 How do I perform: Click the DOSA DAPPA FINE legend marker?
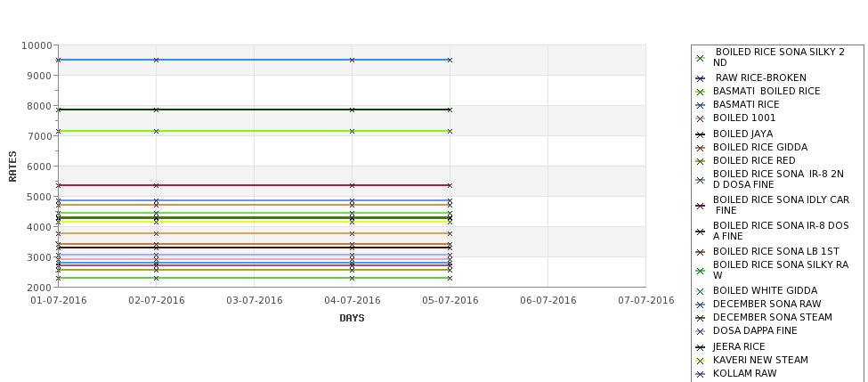pyautogui.click(x=700, y=331)
